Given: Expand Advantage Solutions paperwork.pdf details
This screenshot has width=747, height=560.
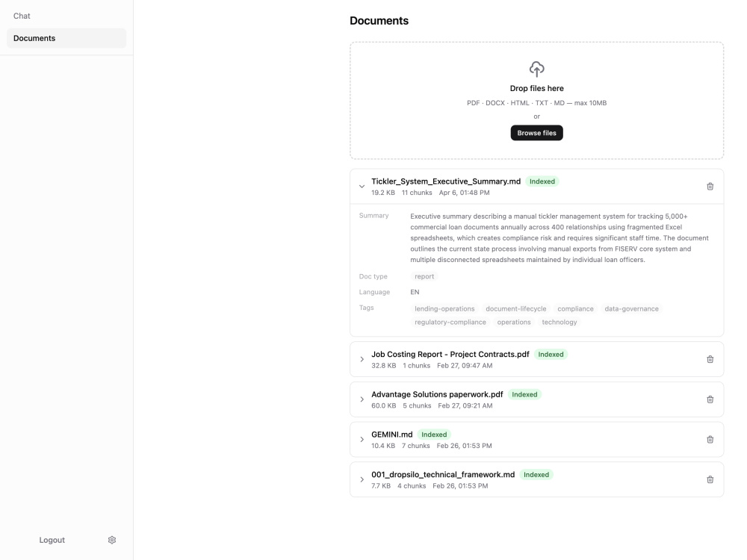Looking at the screenshot, I should coord(362,399).
